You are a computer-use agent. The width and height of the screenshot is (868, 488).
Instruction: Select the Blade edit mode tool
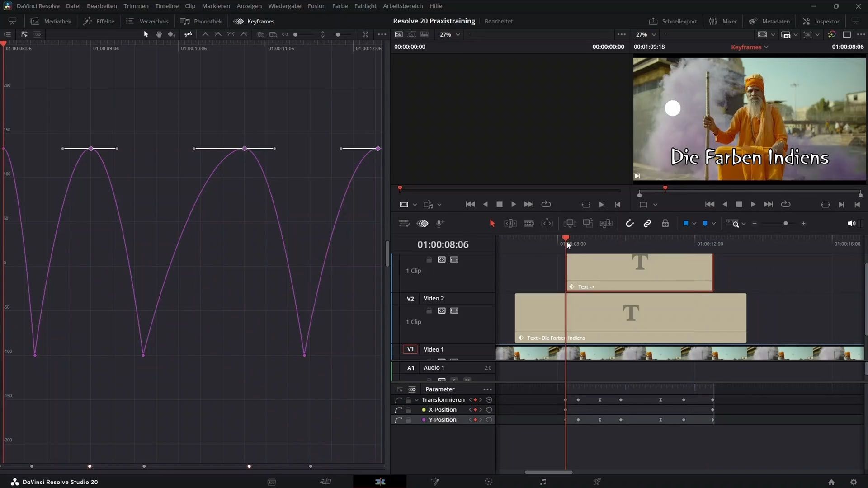coord(528,223)
